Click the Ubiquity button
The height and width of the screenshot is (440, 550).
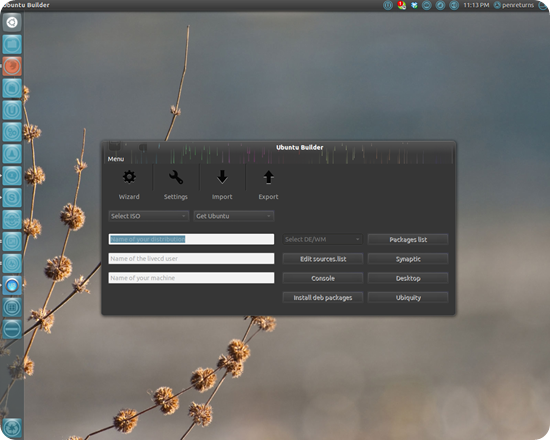(x=408, y=298)
